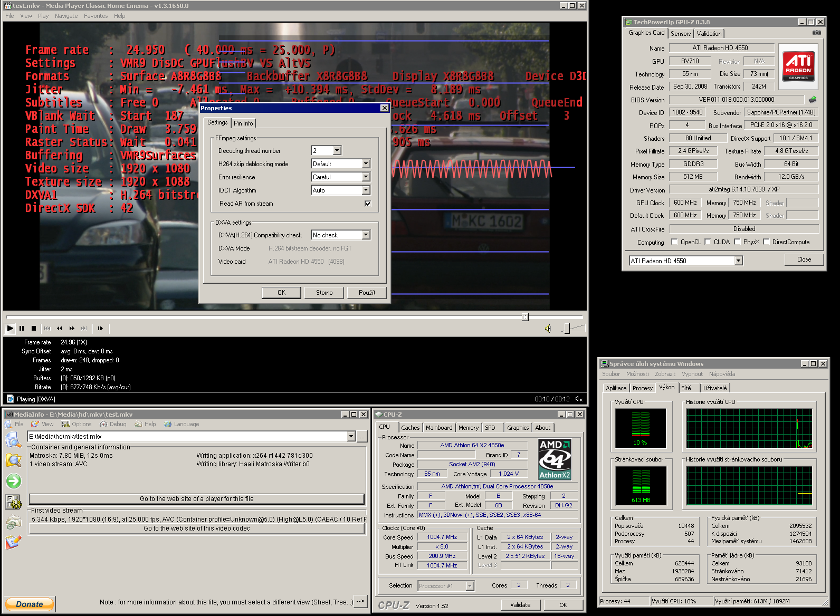Open Error resilience dropdown
This screenshot has width=840, height=616.
[366, 177]
